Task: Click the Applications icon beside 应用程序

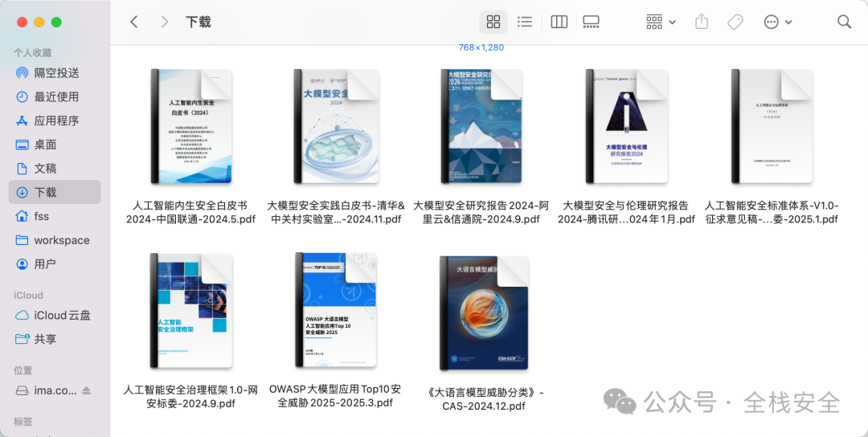Action: 22,120
